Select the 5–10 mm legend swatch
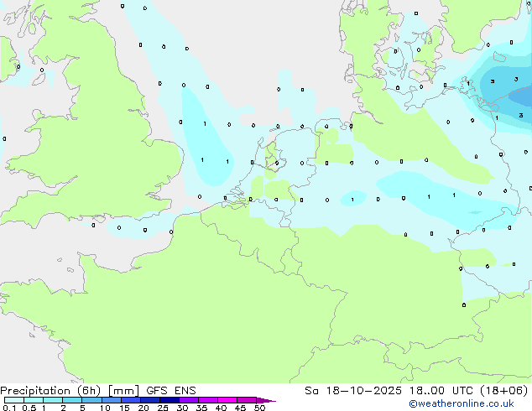 click(x=92, y=400)
